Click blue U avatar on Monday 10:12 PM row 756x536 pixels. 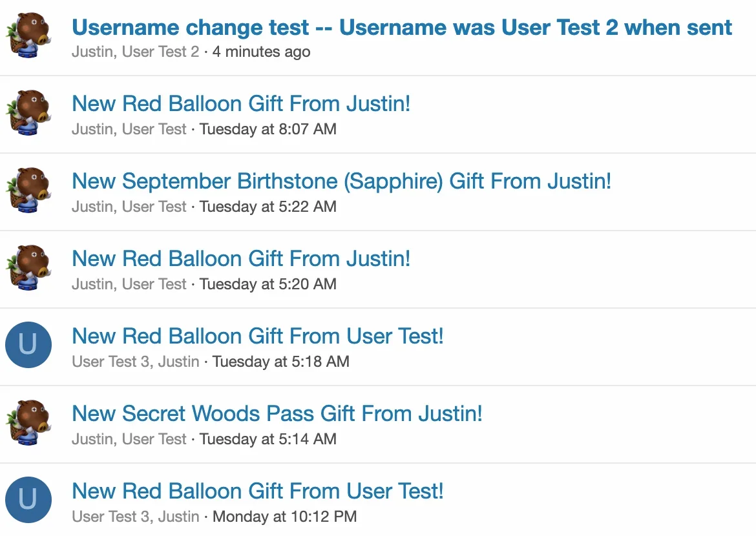(x=28, y=500)
